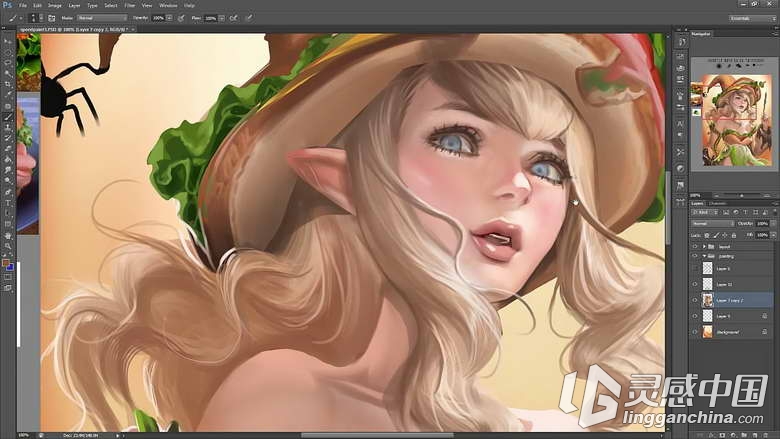Open brush Opacity slider arrow in options bar
Viewport: 780px width, 439px height.
[169, 18]
